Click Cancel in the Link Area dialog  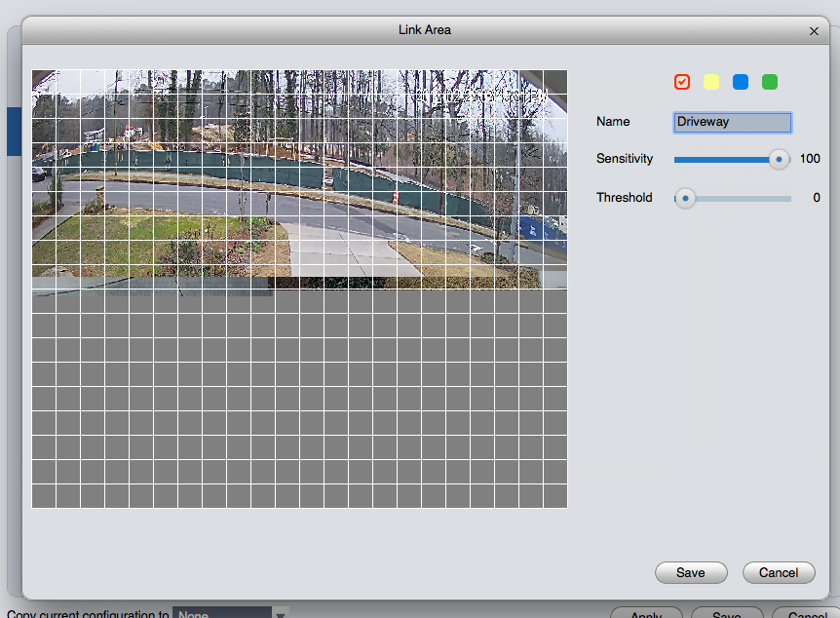point(779,572)
